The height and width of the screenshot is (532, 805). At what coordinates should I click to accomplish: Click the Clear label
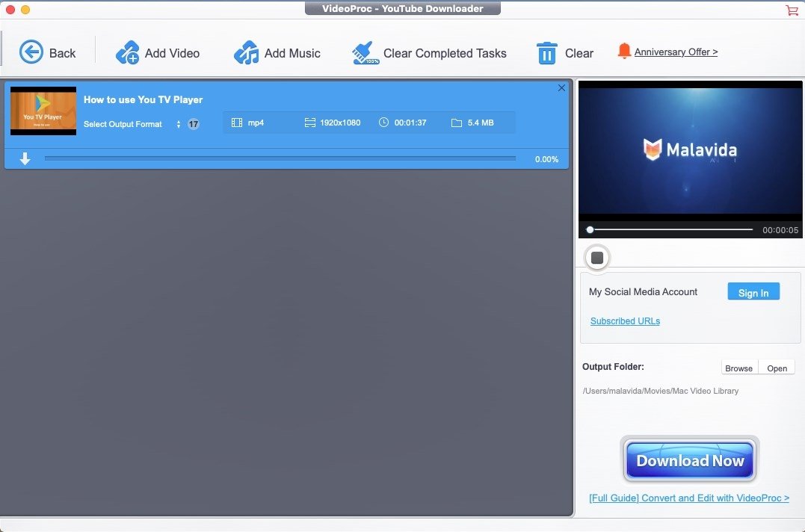[x=579, y=53]
